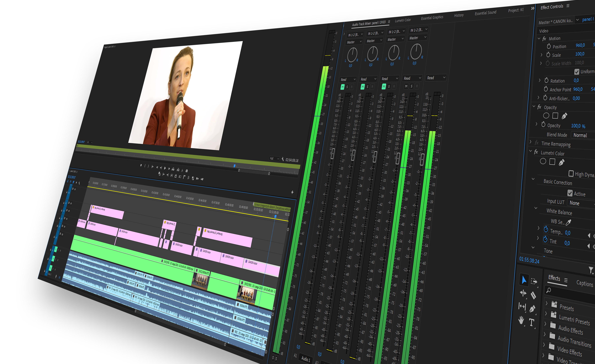Viewport: 595px width, 364px height.
Task: Enable the High Dynamic Range checkbox
Action: pos(571,173)
